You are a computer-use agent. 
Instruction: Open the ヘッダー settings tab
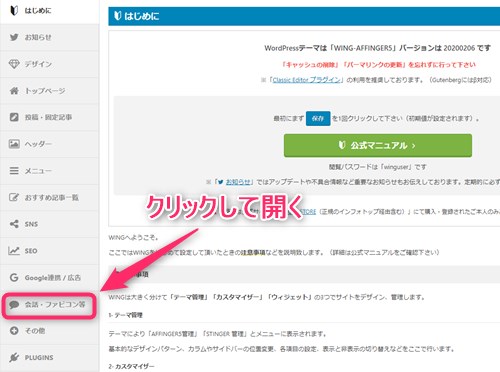49,144
